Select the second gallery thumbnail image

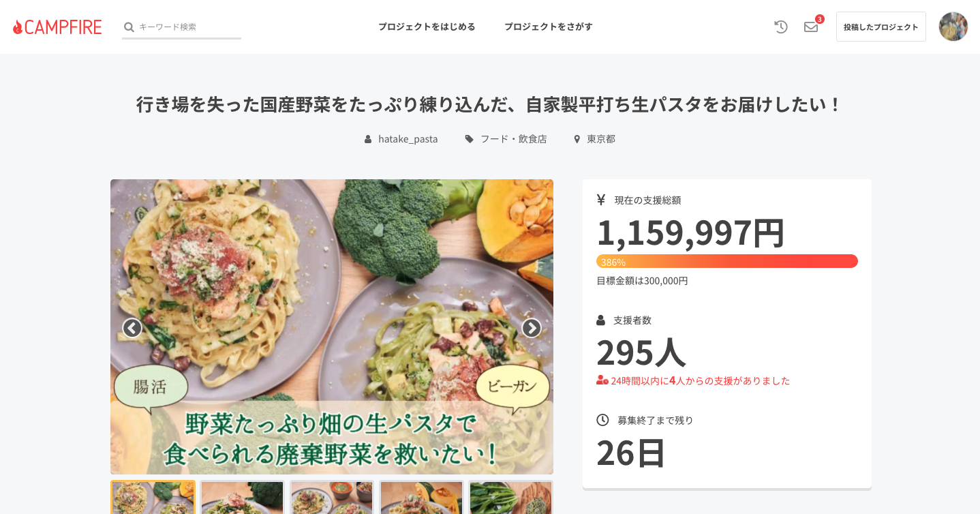242,498
